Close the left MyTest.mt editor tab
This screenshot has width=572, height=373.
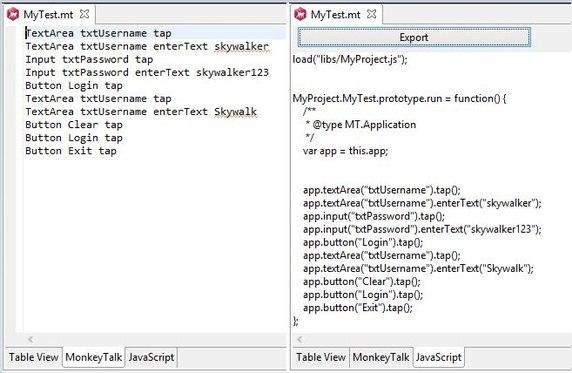[84, 14]
